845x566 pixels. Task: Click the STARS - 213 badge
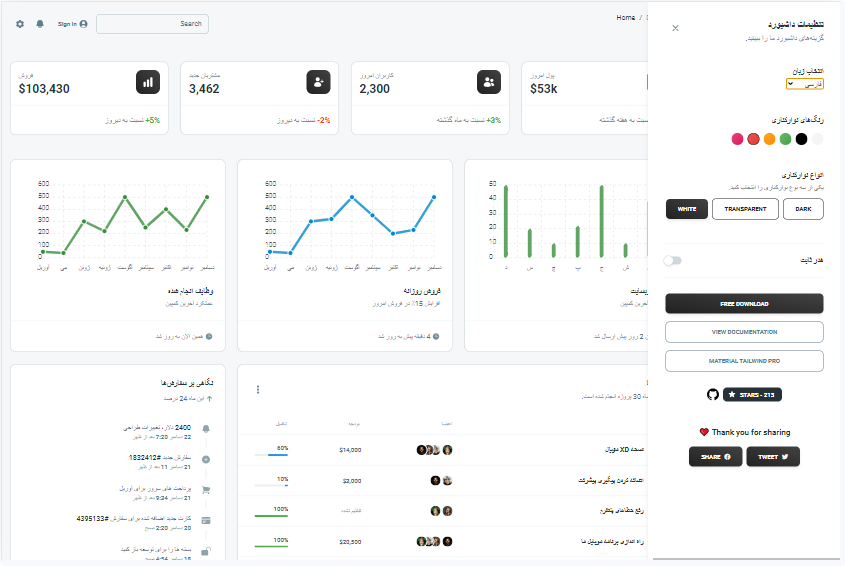752,395
